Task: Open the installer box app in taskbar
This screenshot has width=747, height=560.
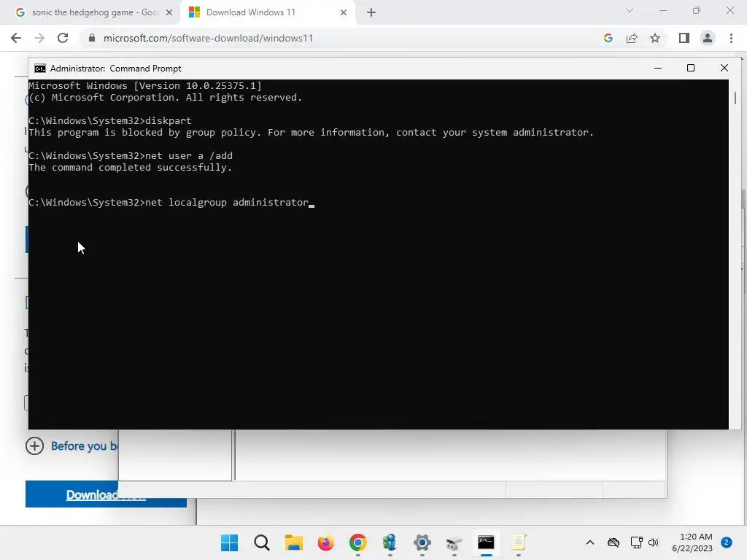Action: [x=454, y=542]
